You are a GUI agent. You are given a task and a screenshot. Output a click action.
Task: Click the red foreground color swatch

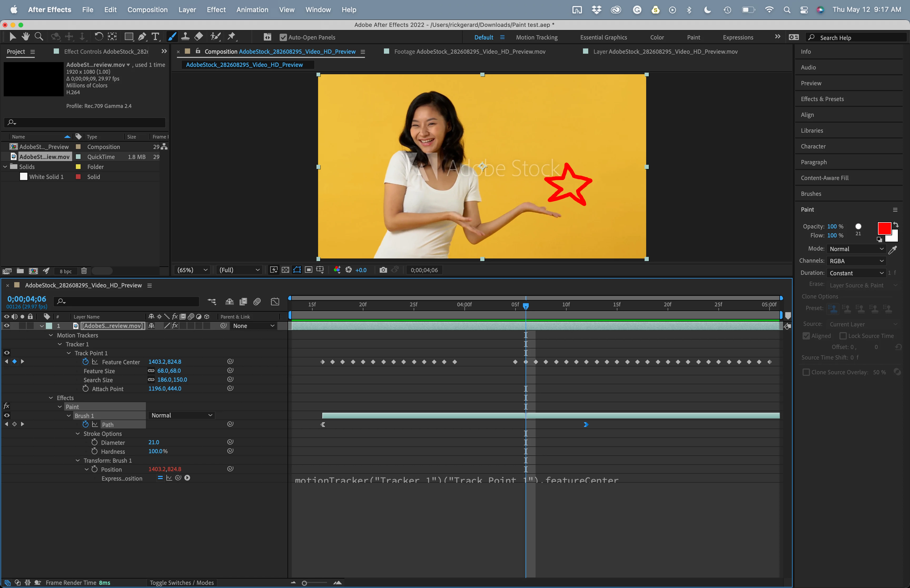click(884, 228)
